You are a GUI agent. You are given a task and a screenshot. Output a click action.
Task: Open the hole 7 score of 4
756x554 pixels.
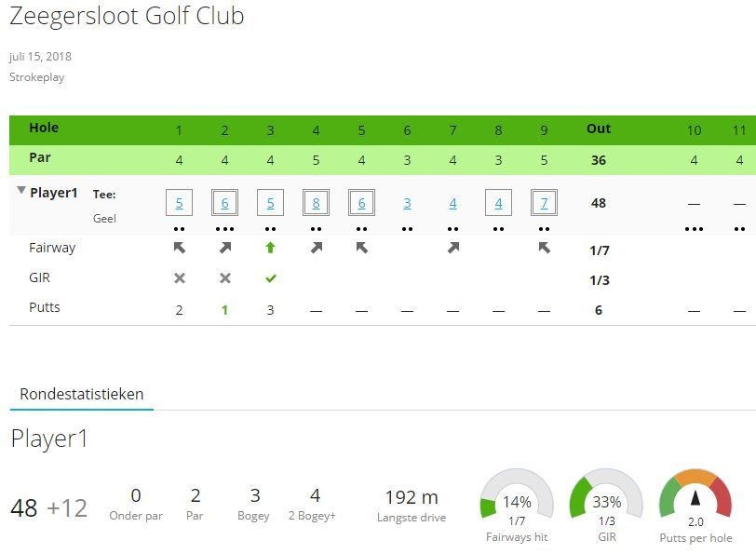point(452,203)
